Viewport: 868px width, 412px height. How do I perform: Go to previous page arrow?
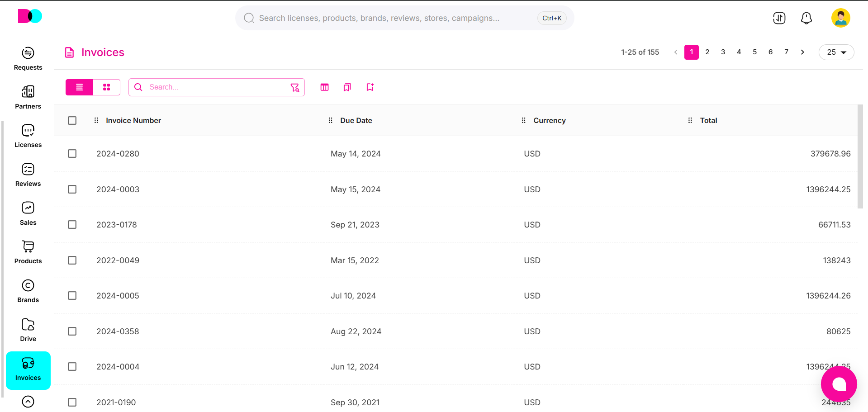676,52
